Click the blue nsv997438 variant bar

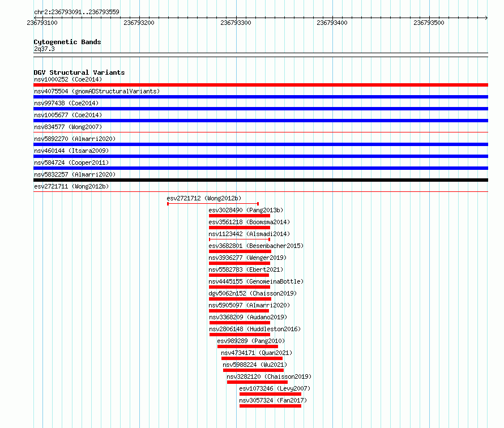pyautogui.click(x=260, y=109)
